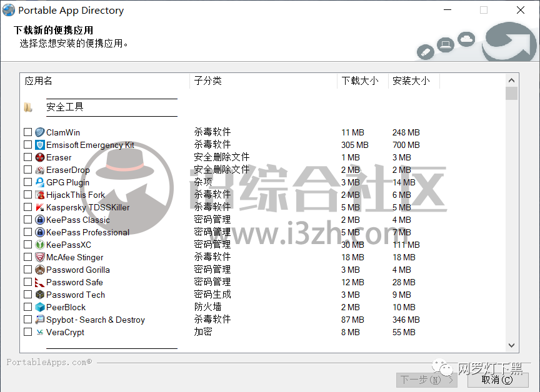
Task: Click the vertical scrollbar thumb
Action: [511, 93]
